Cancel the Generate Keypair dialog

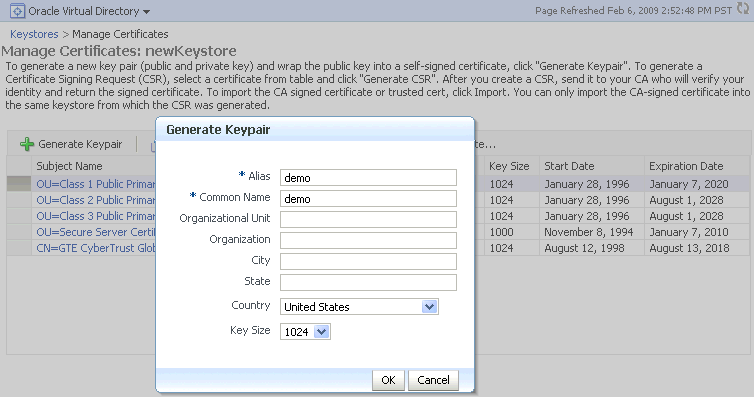(433, 380)
